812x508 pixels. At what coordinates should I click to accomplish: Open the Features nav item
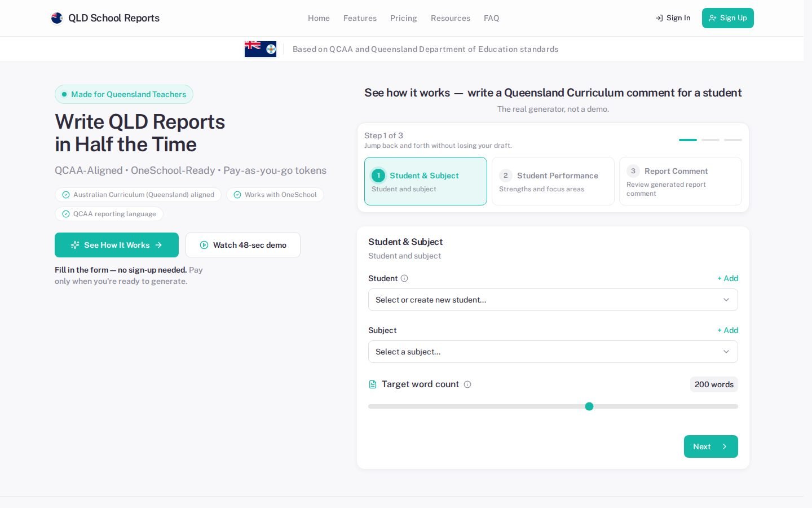pyautogui.click(x=360, y=18)
